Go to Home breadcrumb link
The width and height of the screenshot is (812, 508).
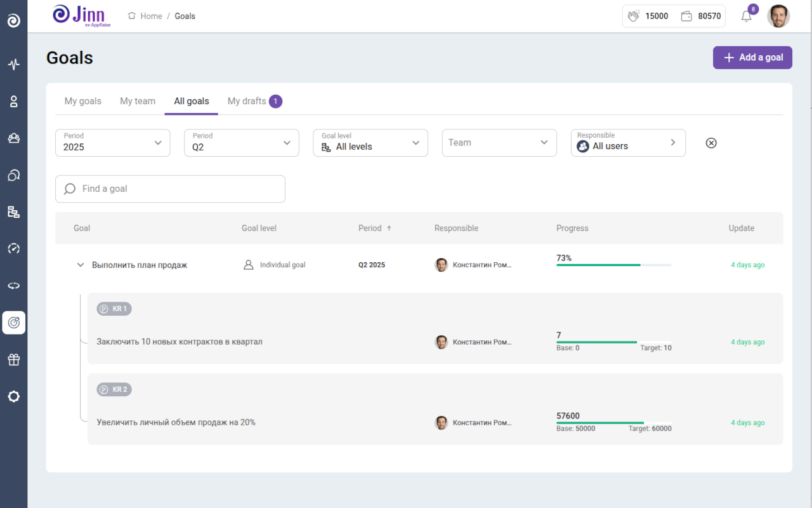click(x=151, y=16)
